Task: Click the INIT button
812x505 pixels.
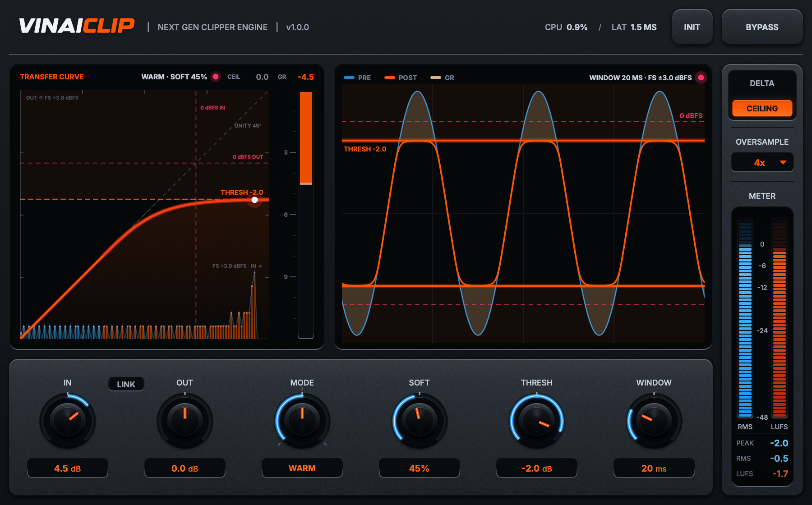Action: 692,27
